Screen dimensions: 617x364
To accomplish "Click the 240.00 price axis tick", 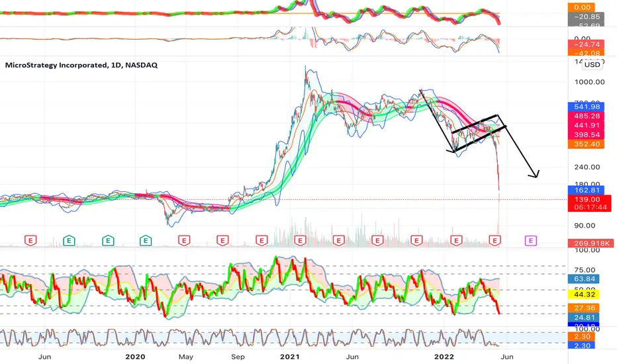I will tap(587, 167).
